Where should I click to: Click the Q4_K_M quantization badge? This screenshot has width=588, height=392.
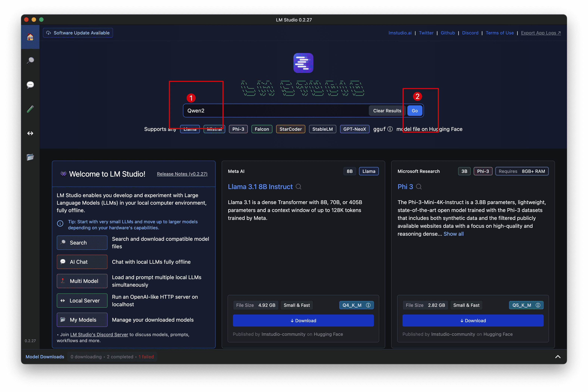click(356, 305)
